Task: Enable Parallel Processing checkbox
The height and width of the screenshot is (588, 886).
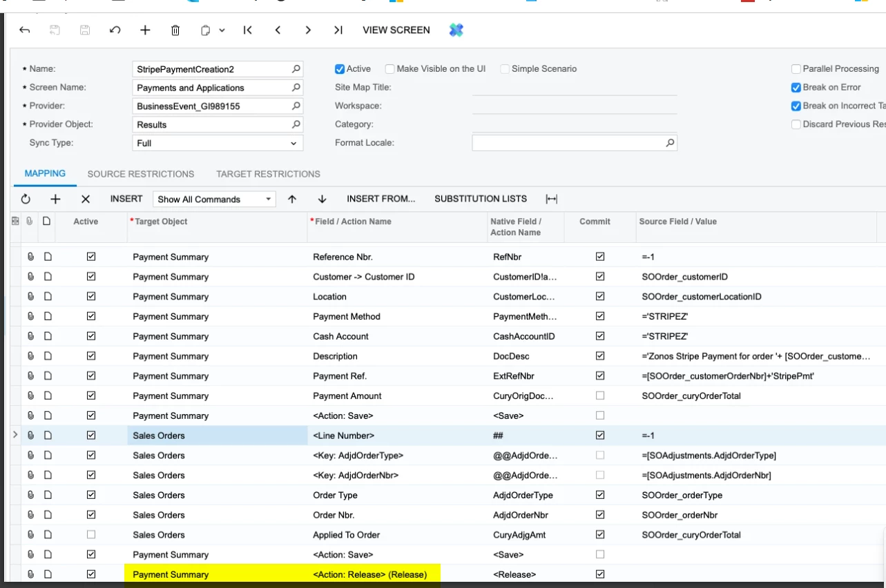Action: coord(796,69)
